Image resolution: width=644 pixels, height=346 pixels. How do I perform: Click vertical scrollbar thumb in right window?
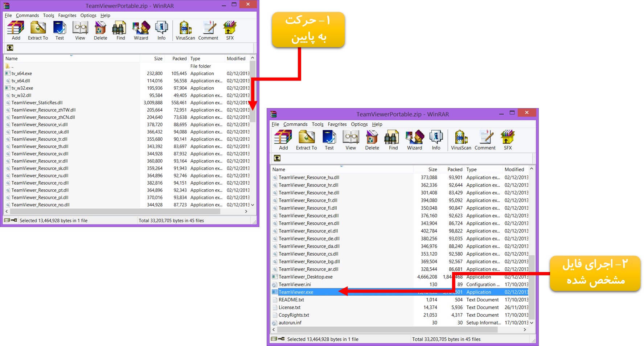(x=532, y=287)
